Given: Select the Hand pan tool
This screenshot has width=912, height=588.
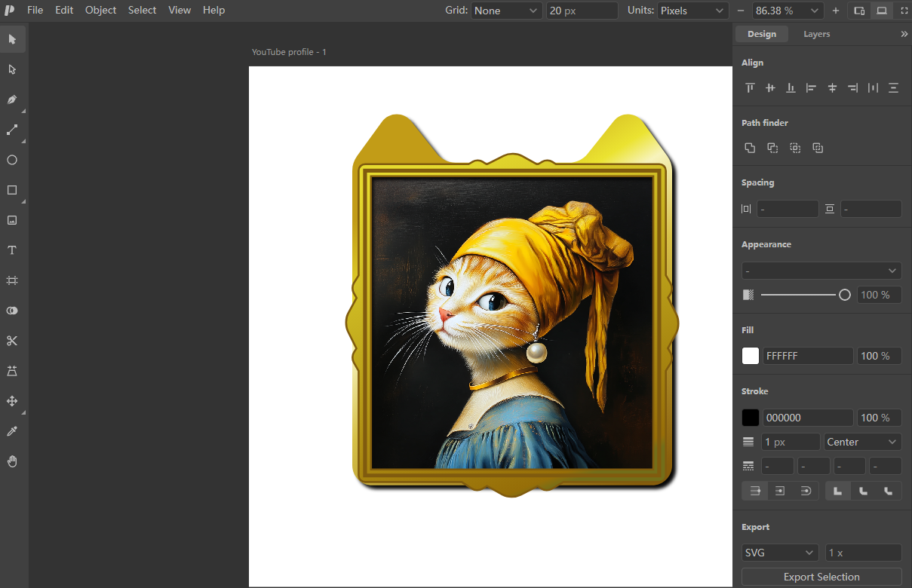Looking at the screenshot, I should pyautogui.click(x=12, y=461).
